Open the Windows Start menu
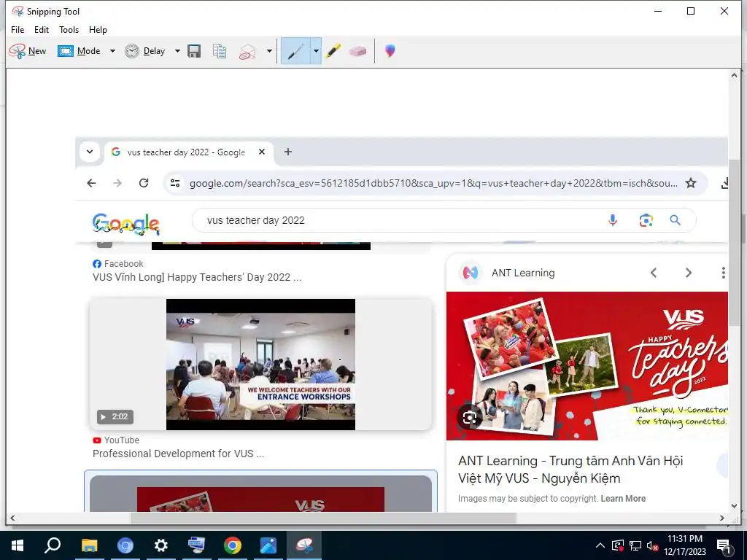The height and width of the screenshot is (560, 747). (18, 545)
